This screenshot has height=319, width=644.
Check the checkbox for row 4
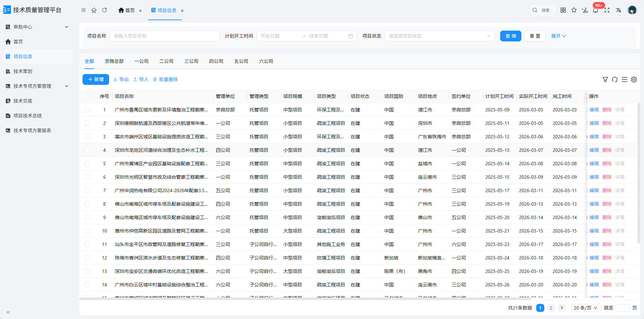(x=88, y=150)
